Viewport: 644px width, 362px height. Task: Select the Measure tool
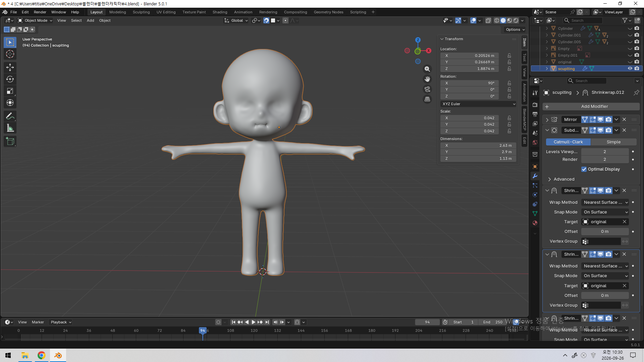[10, 128]
